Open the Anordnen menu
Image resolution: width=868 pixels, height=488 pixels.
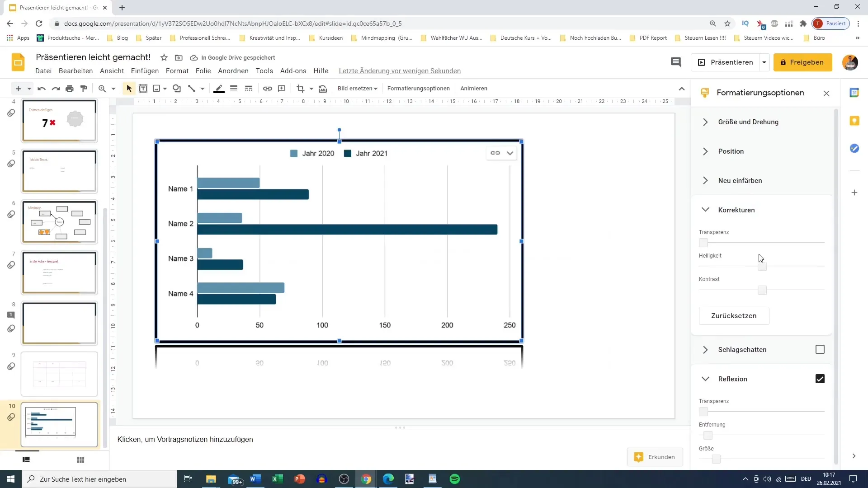coord(233,71)
